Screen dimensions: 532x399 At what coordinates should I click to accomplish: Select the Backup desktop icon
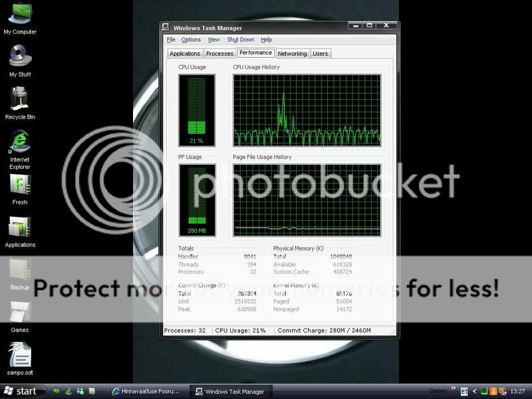[20, 274]
